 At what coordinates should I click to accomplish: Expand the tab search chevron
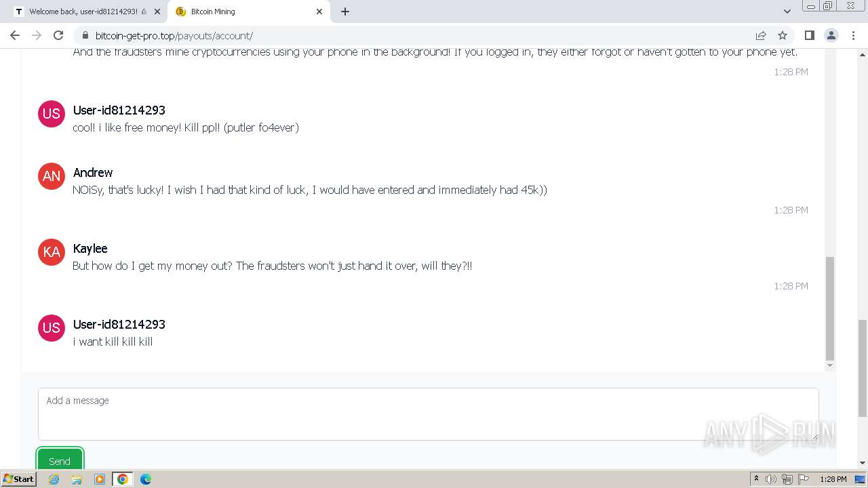pos(787,12)
